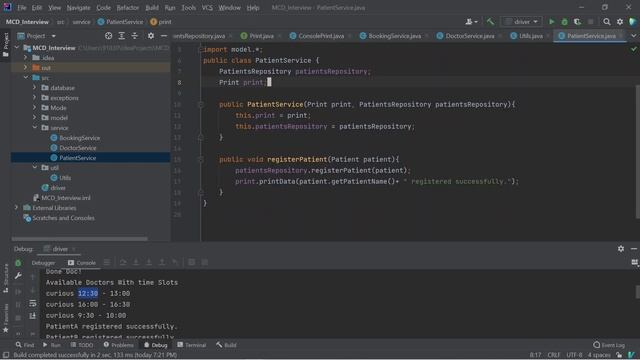Stop the running process in the top toolbar
This screenshot has width=640, height=360.
point(591,22)
